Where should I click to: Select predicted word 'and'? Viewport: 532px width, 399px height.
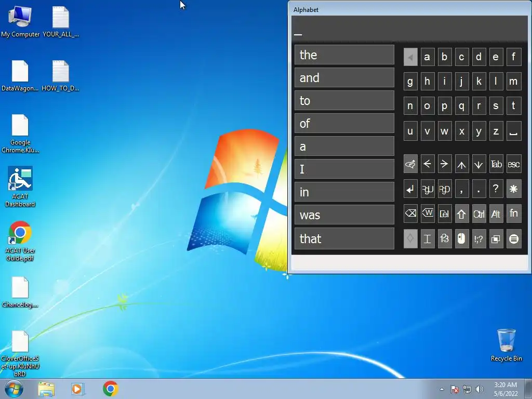coord(344,78)
